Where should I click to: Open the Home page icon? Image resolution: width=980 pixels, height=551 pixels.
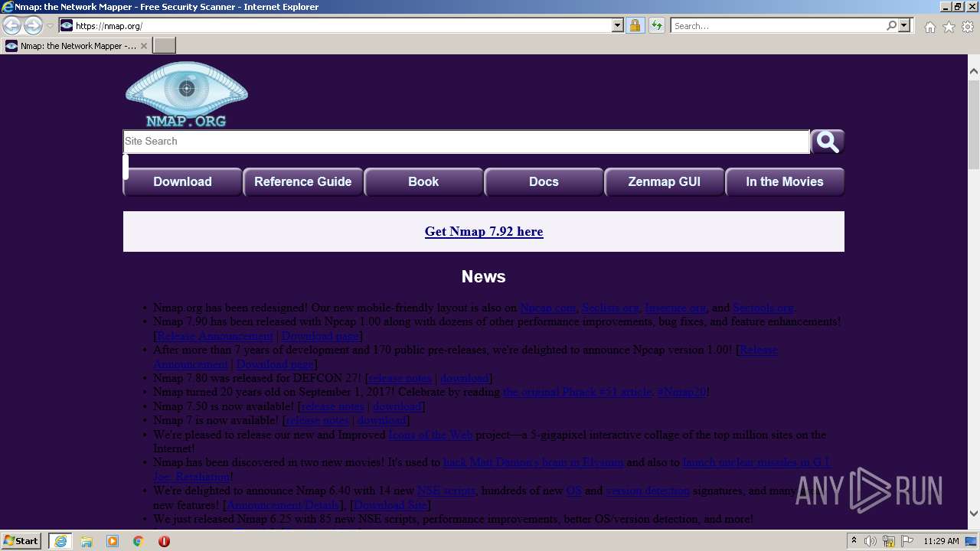tap(929, 27)
